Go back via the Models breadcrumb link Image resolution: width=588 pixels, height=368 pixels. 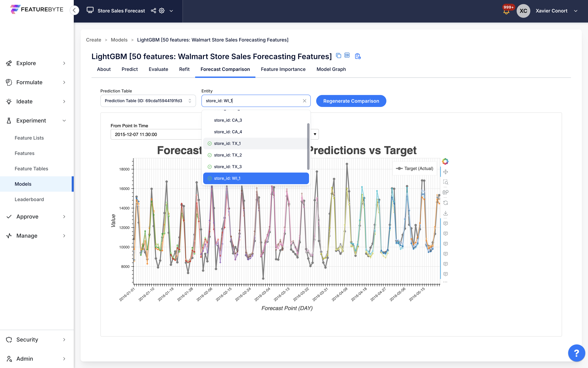pyautogui.click(x=119, y=40)
